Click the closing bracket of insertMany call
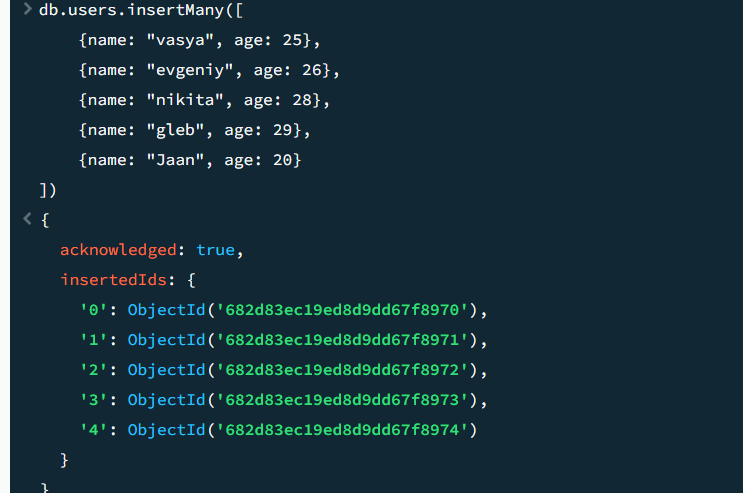Screen dimensions: 743x493 click(x=48, y=190)
